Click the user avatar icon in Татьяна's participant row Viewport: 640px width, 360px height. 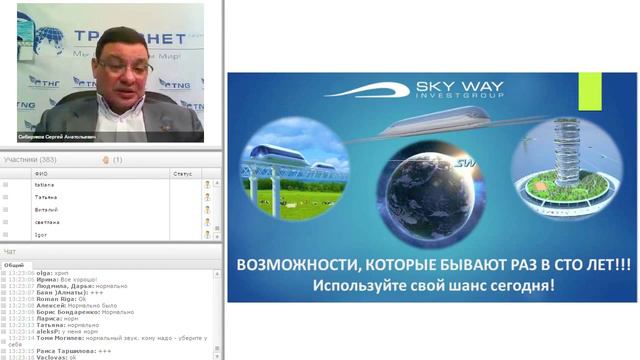point(207,197)
